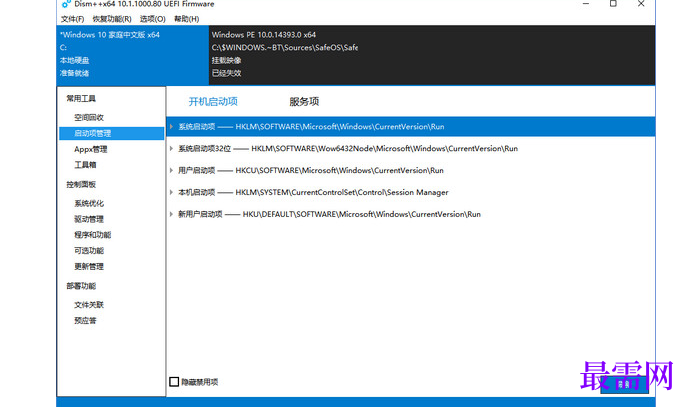Open 文件关联 in the sidebar
The image size is (692, 407).
(x=89, y=305)
